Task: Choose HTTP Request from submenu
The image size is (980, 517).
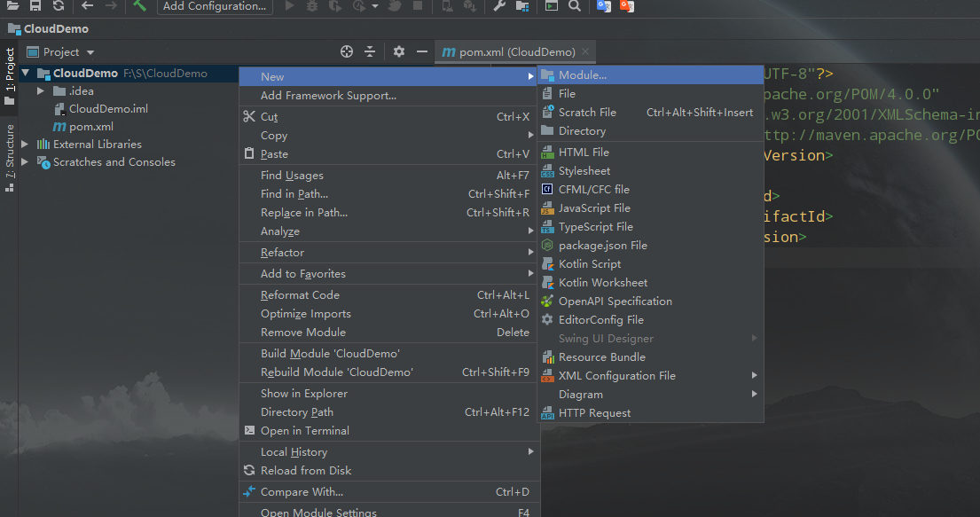Action: point(651,413)
